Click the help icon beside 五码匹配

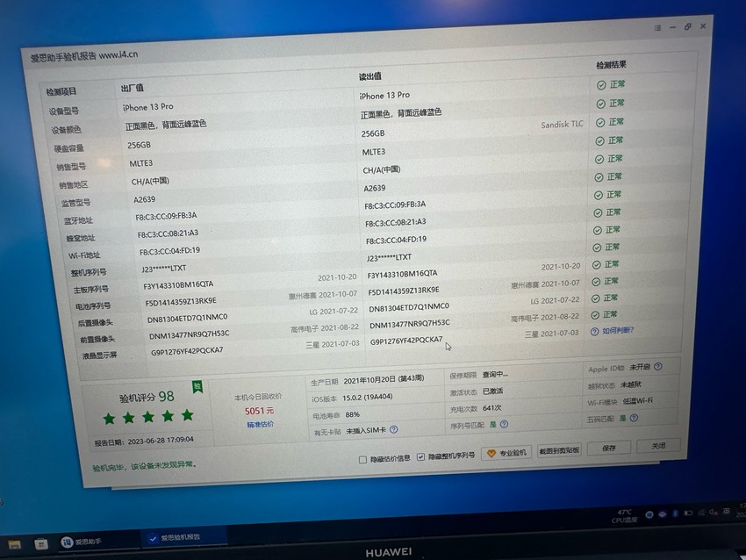(634, 418)
